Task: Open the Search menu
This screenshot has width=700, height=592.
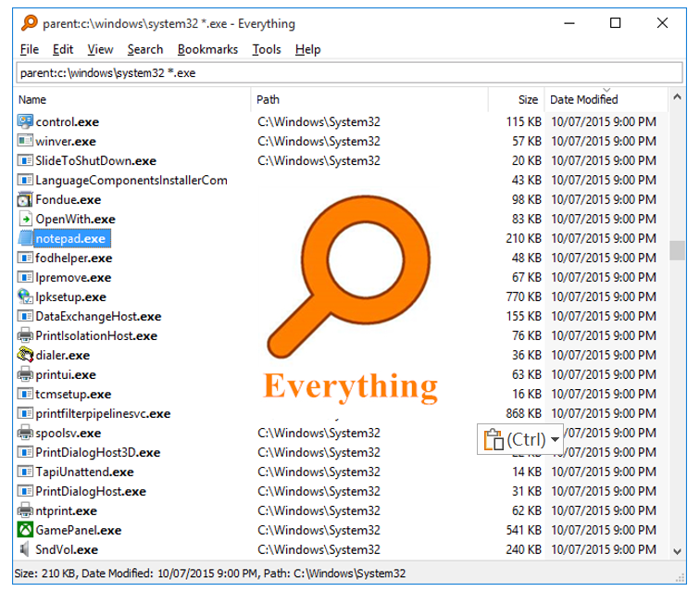Action: click(145, 49)
